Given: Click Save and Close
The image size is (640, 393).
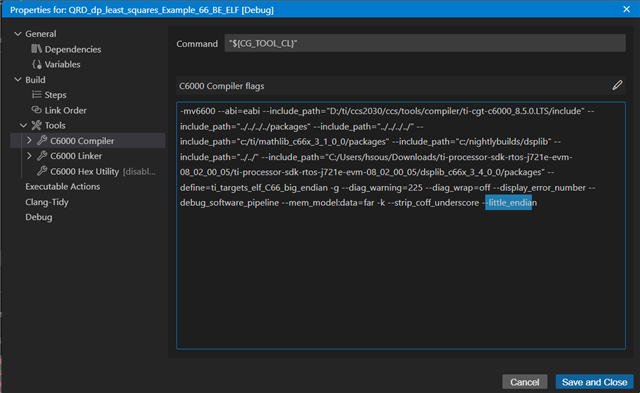Looking at the screenshot, I should (x=594, y=382).
